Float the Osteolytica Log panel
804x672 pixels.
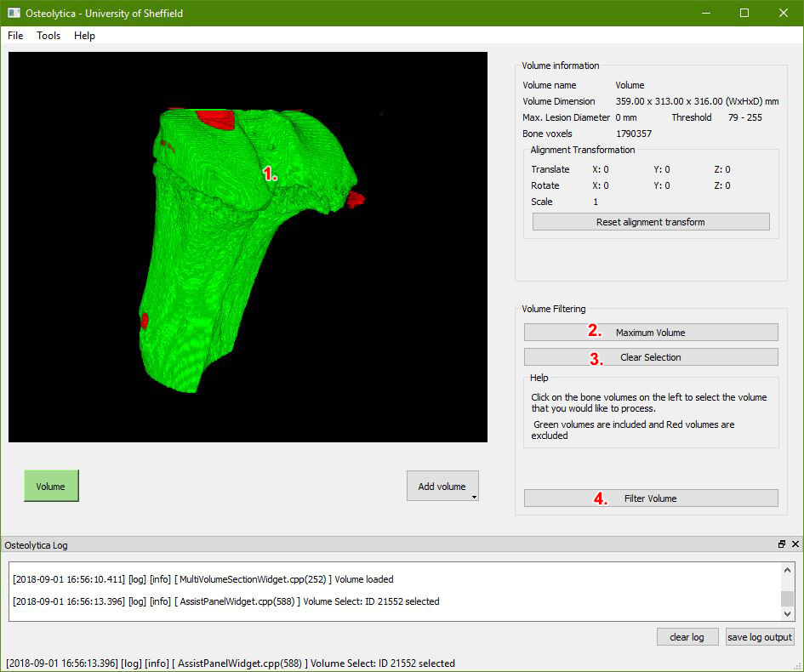click(x=781, y=544)
